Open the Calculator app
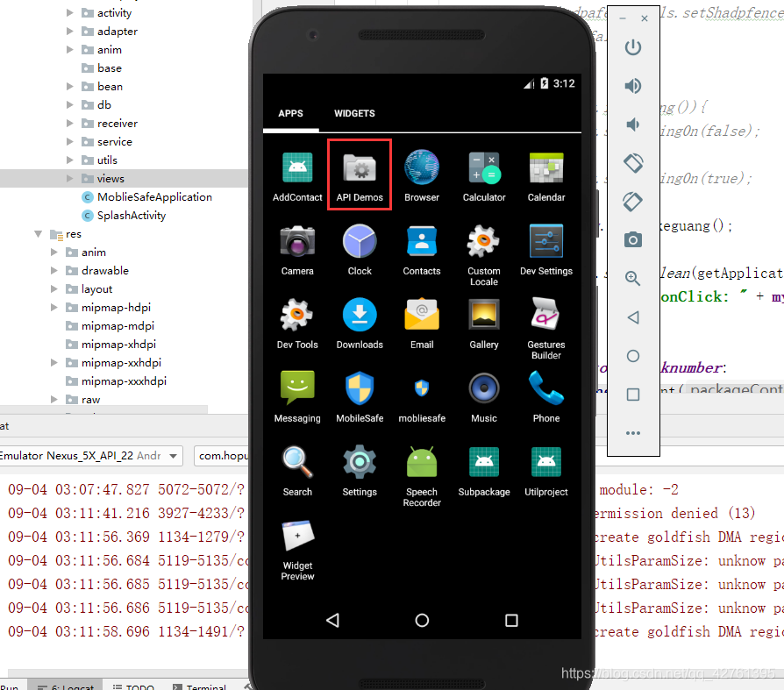Screen dimensions: 784x690 pyautogui.click(x=484, y=176)
